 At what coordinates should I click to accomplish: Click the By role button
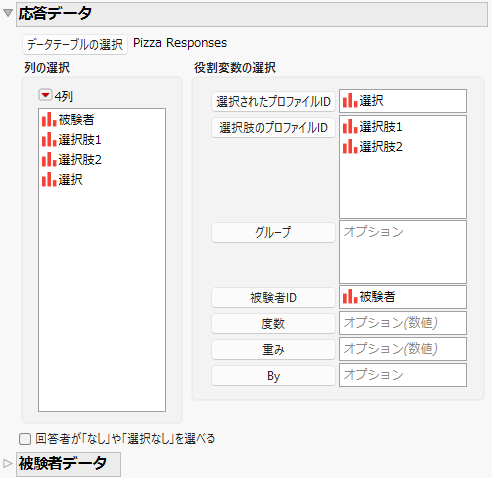273,376
